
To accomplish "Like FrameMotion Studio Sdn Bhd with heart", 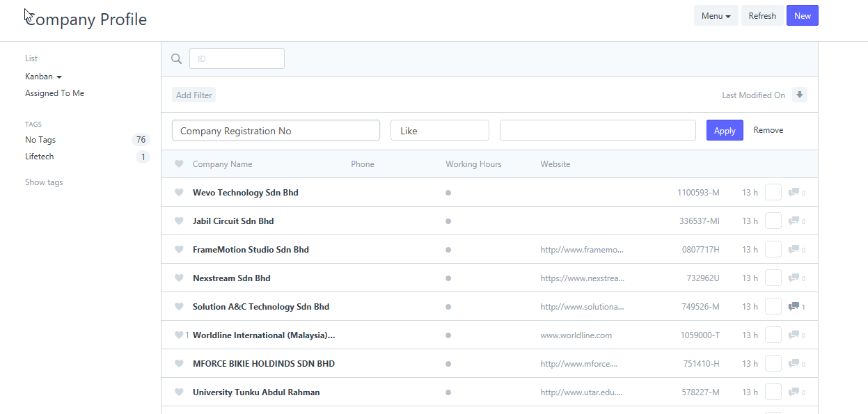I will 179,250.
